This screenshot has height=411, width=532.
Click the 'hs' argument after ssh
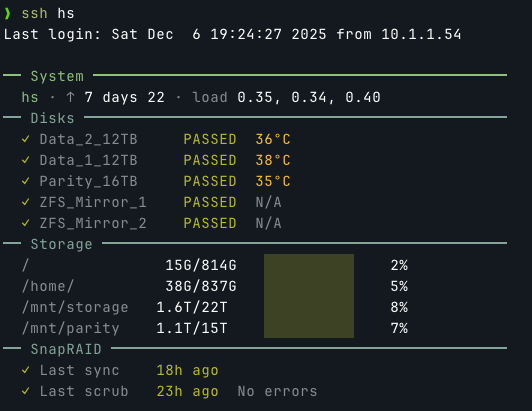pyautogui.click(x=66, y=14)
